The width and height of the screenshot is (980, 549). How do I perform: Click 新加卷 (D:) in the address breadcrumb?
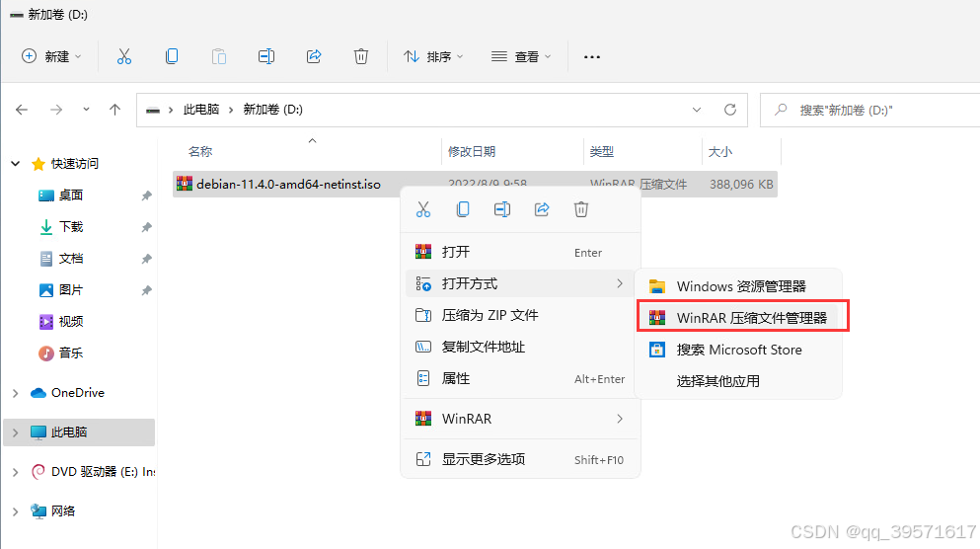click(x=272, y=110)
